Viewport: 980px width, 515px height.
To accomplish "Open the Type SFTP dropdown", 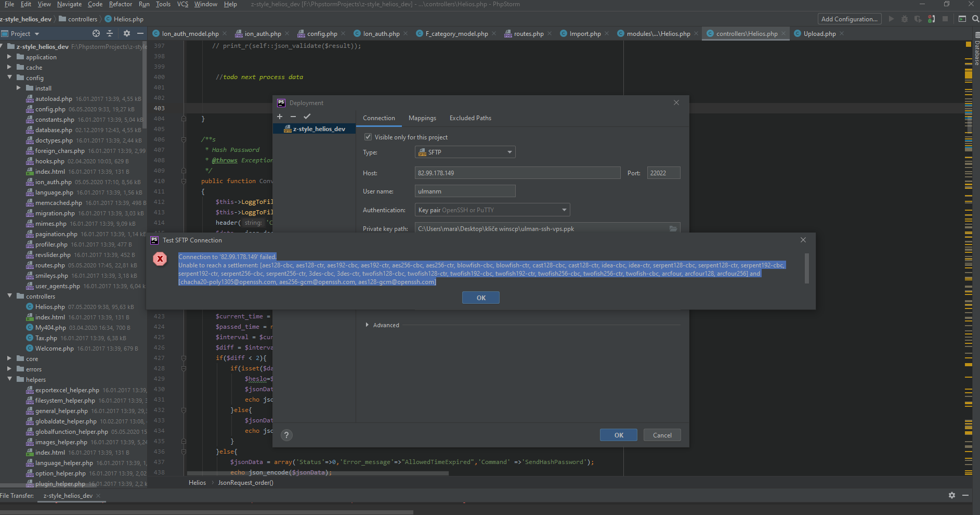I will pos(465,152).
